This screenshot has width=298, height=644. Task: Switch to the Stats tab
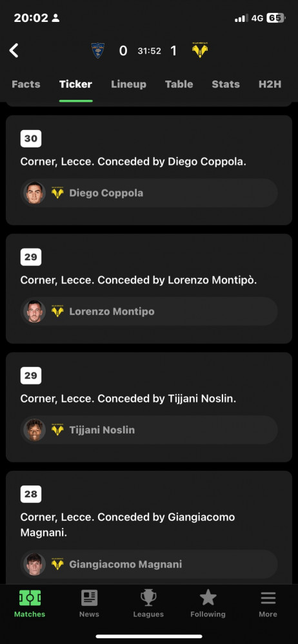(226, 84)
